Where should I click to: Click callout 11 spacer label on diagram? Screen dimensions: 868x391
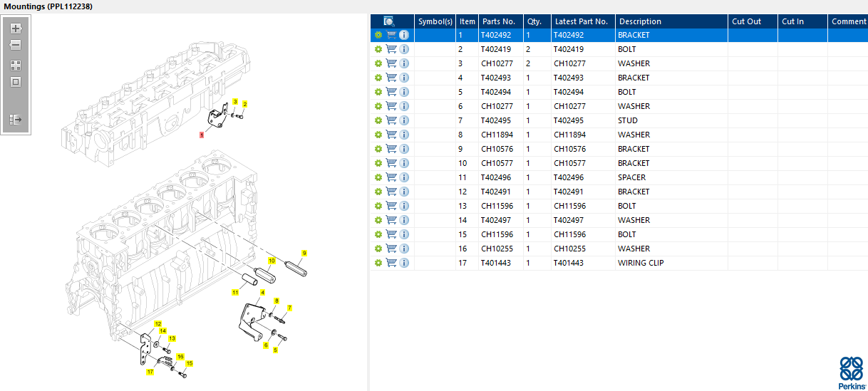[235, 293]
